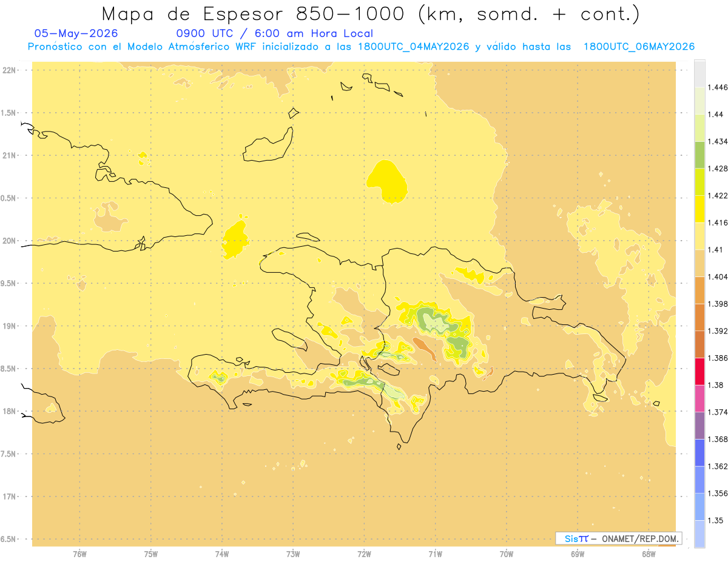Click the 0900 UTC / 6:00 am Hora Local text
Viewport: 728px width, 562px height.
click(x=275, y=33)
